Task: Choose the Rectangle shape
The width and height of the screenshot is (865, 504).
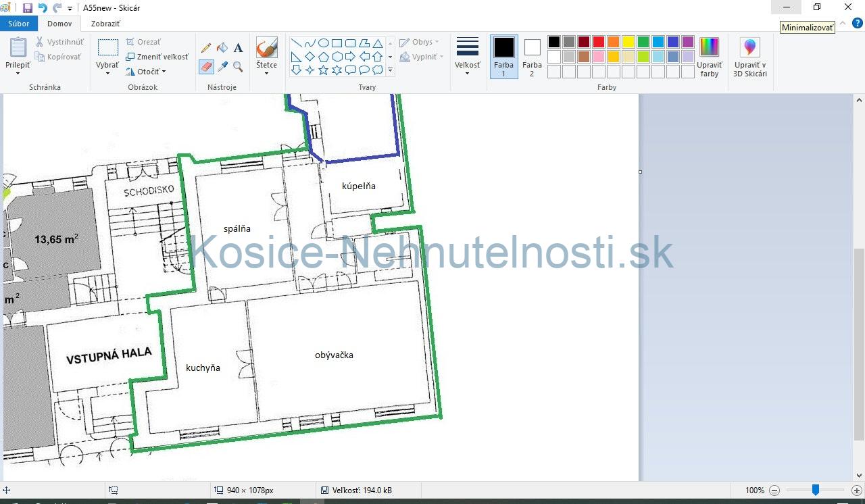Action: (x=337, y=43)
